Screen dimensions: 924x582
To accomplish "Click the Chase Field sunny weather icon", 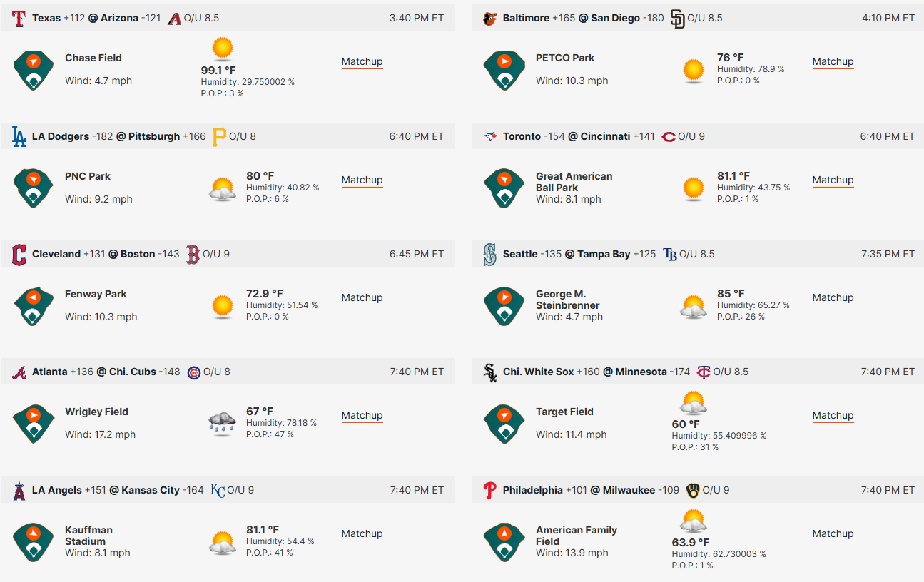I will [x=223, y=49].
